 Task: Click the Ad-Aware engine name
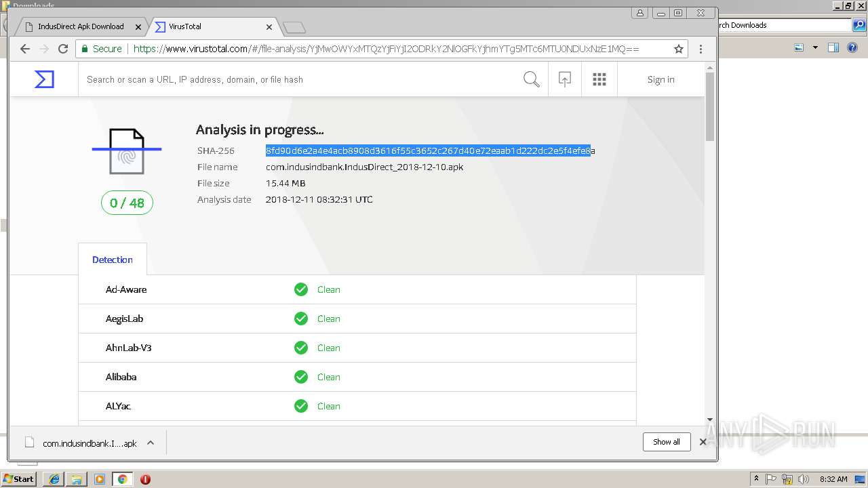click(126, 289)
